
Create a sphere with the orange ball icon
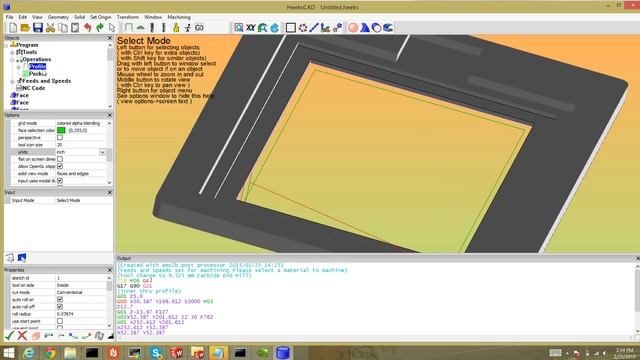(353, 27)
